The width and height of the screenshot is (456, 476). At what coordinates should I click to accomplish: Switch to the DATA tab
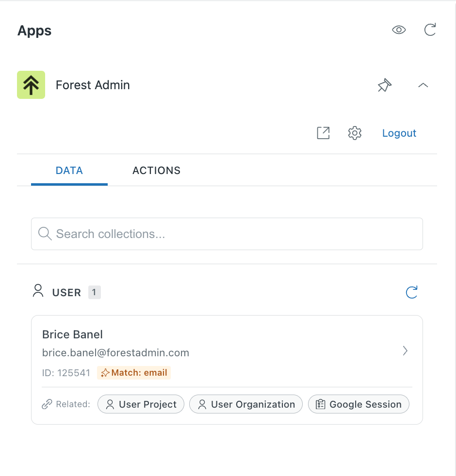(69, 171)
